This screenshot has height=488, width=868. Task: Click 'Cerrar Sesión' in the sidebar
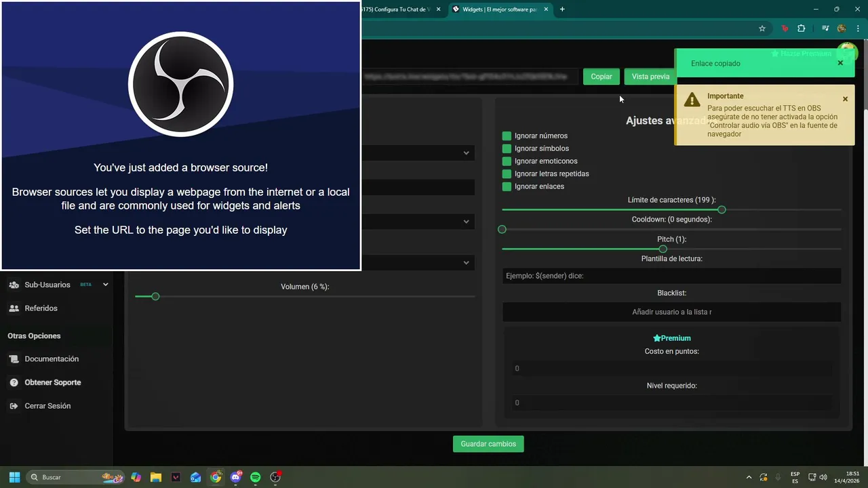[47, 406]
